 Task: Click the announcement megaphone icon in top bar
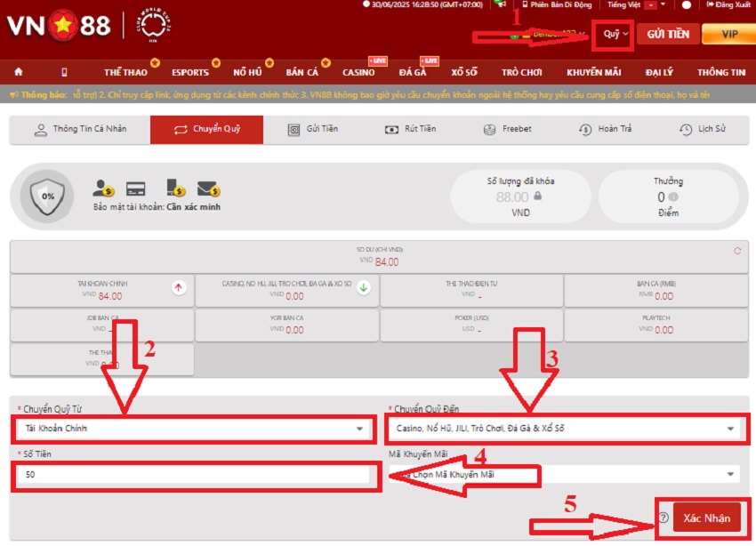coord(502,4)
